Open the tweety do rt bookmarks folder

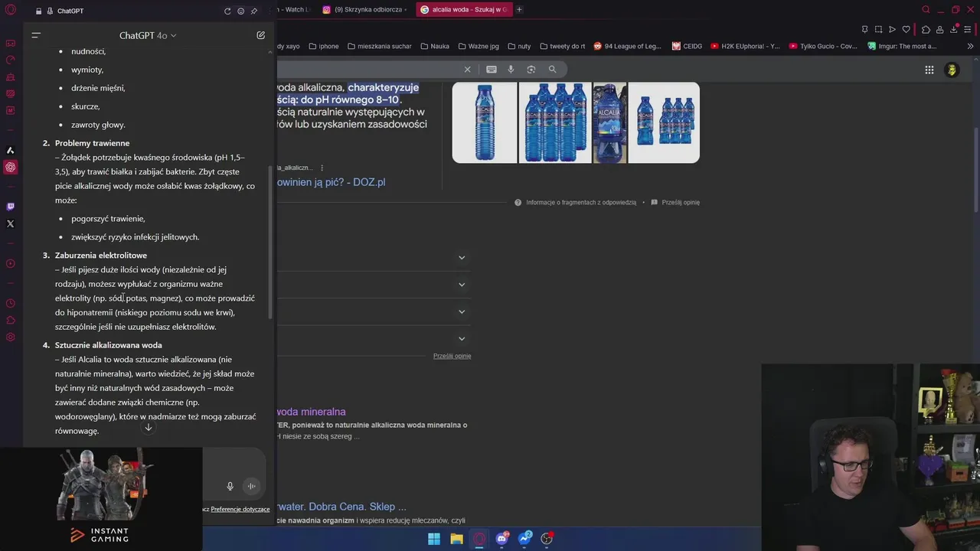coord(562,46)
